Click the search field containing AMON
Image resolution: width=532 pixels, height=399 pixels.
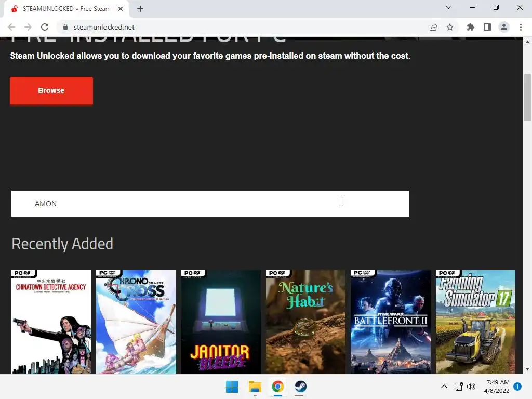(x=210, y=204)
